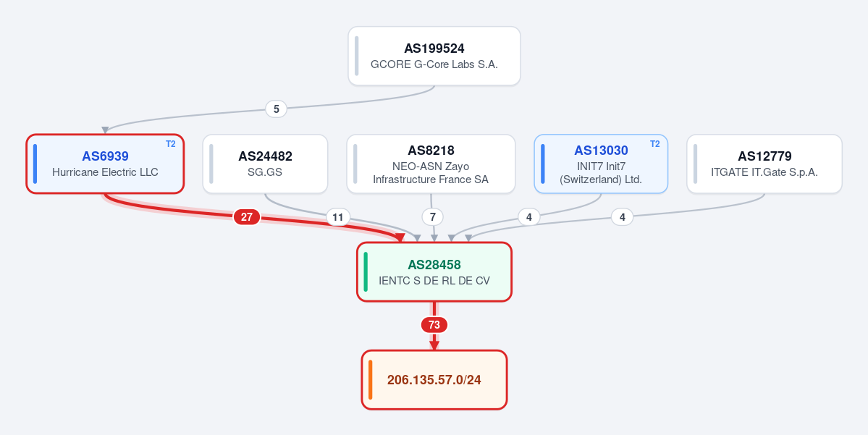Select the edge label showing 11
Viewport: 868px width, 435px height.
(x=338, y=217)
